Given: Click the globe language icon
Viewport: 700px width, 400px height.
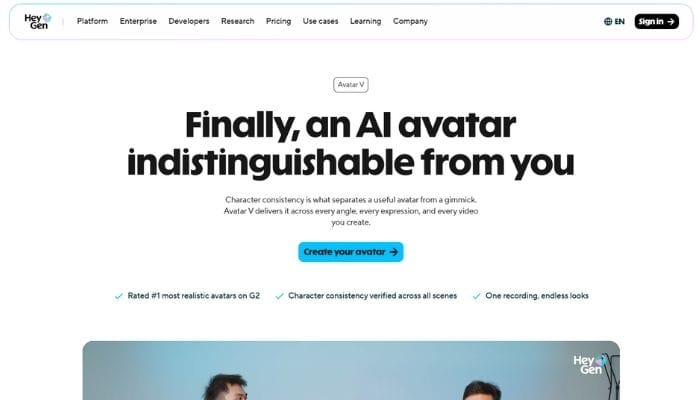Looking at the screenshot, I should click(x=608, y=21).
